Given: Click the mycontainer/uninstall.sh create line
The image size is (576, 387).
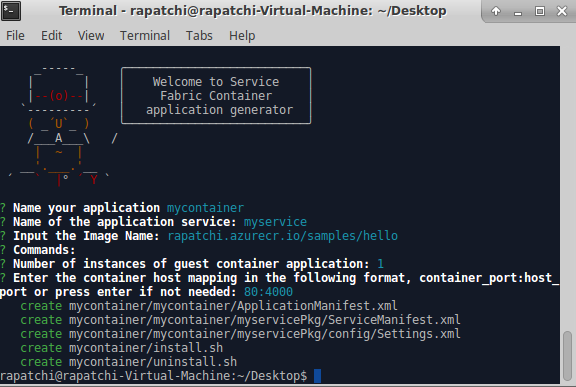Looking at the screenshot, I should [x=129, y=362].
